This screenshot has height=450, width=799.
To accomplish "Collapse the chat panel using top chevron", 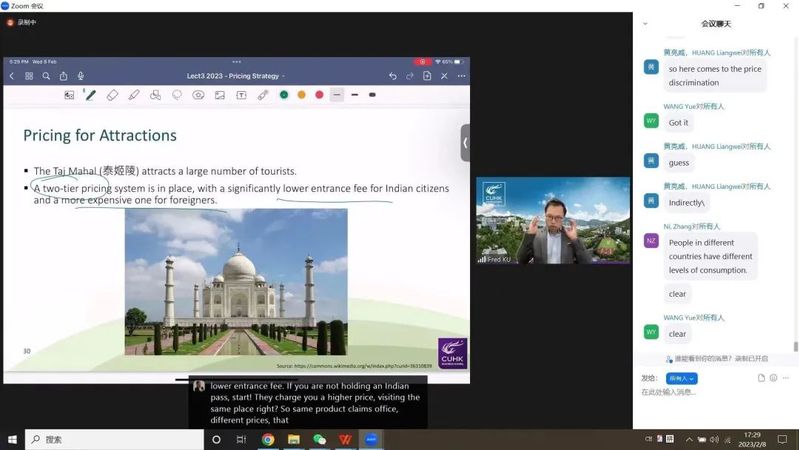I will pyautogui.click(x=645, y=23).
